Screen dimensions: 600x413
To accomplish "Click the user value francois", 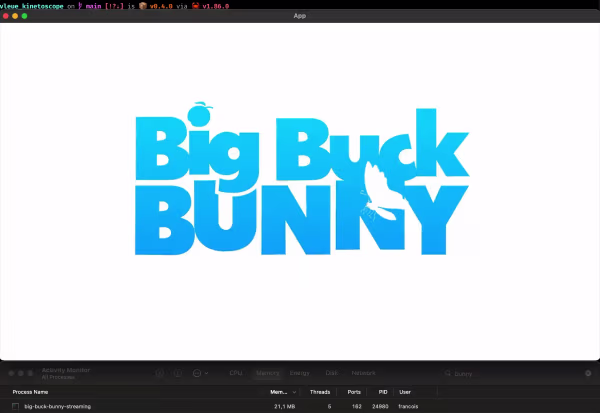I will [x=408, y=406].
